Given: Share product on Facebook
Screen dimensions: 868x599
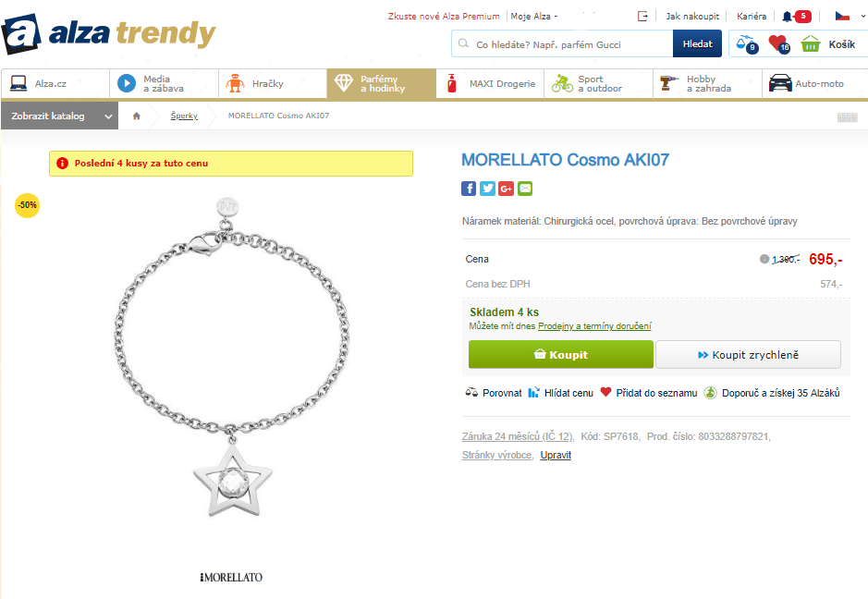Looking at the screenshot, I should click(x=469, y=189).
